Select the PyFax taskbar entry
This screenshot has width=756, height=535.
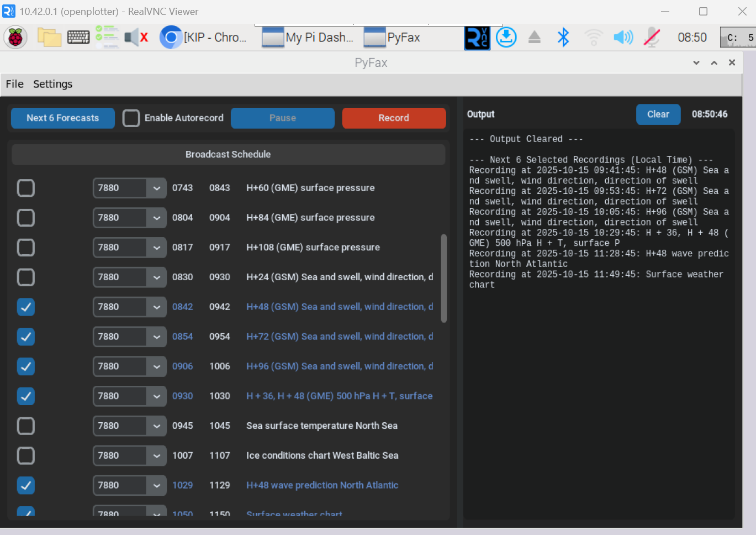click(x=393, y=38)
